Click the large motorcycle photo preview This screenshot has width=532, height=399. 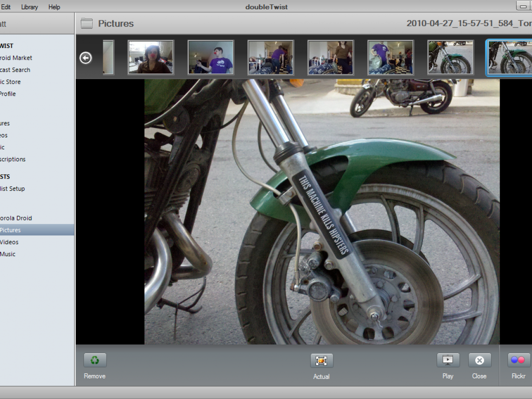click(x=322, y=211)
